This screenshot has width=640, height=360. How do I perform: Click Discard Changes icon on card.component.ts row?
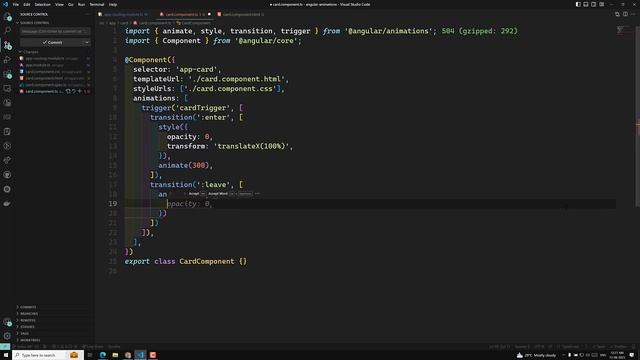(x=74, y=91)
